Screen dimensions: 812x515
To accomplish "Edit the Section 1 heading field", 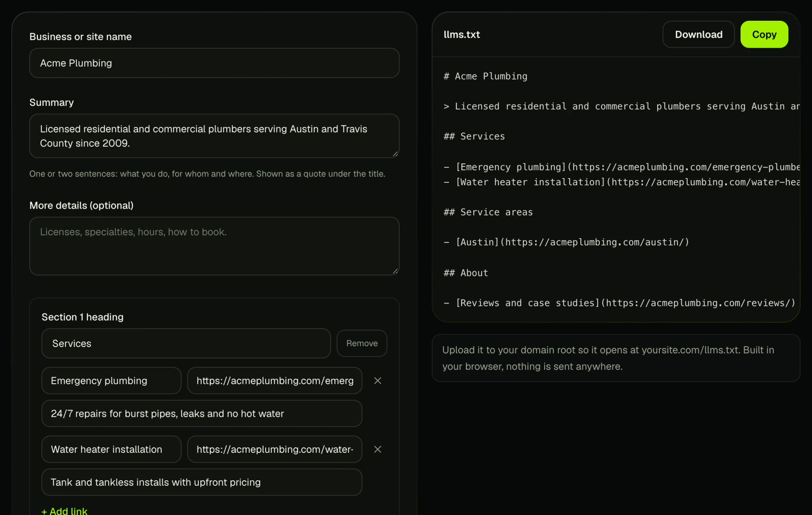I will pyautogui.click(x=186, y=343).
